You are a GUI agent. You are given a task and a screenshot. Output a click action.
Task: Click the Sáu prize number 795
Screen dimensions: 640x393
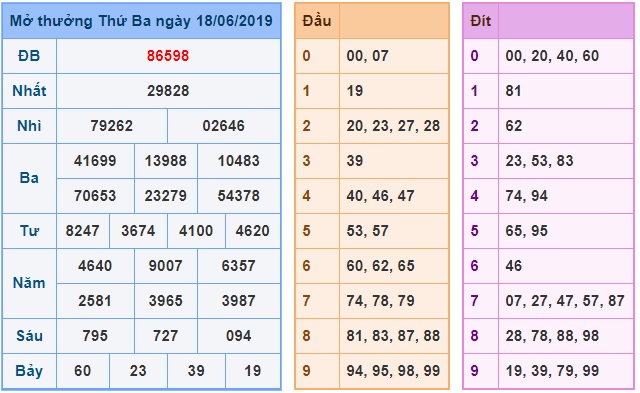click(95, 336)
